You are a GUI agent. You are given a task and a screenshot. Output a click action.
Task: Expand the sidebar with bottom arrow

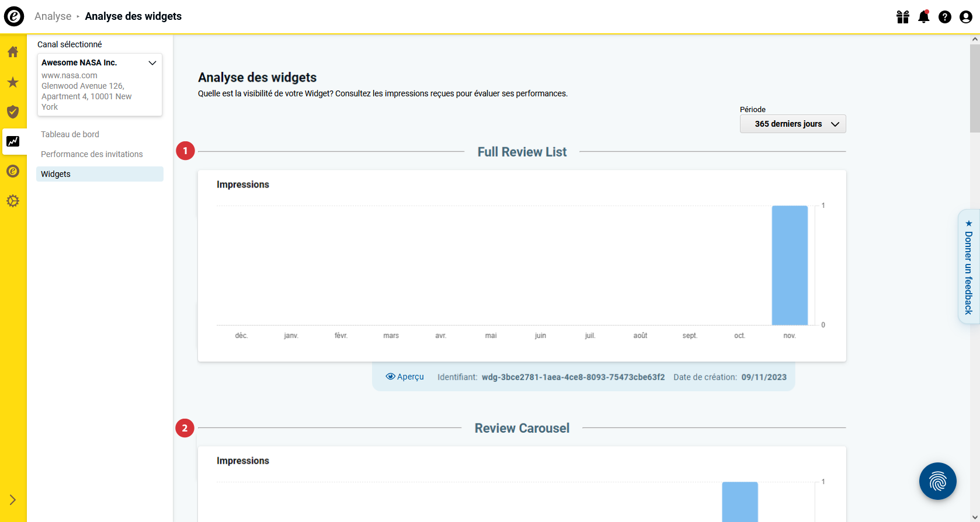coord(13,500)
